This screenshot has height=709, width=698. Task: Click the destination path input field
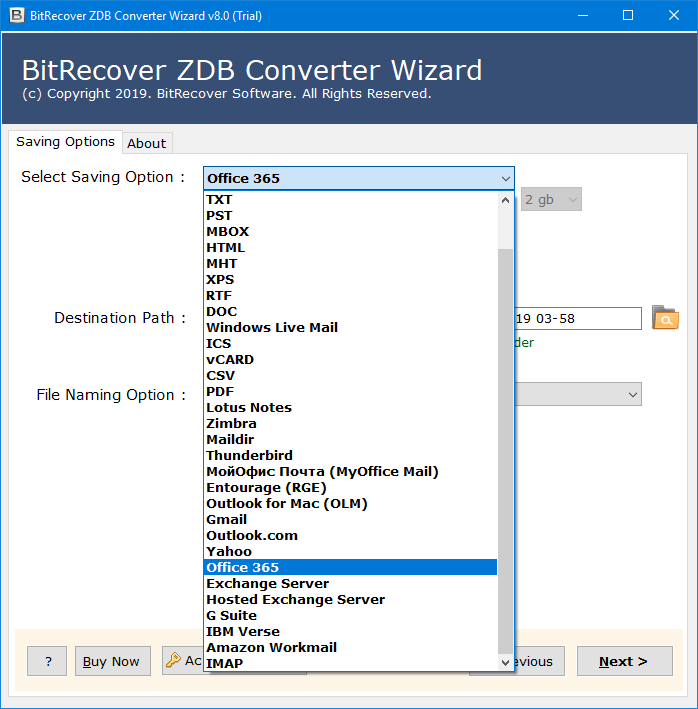point(577,318)
